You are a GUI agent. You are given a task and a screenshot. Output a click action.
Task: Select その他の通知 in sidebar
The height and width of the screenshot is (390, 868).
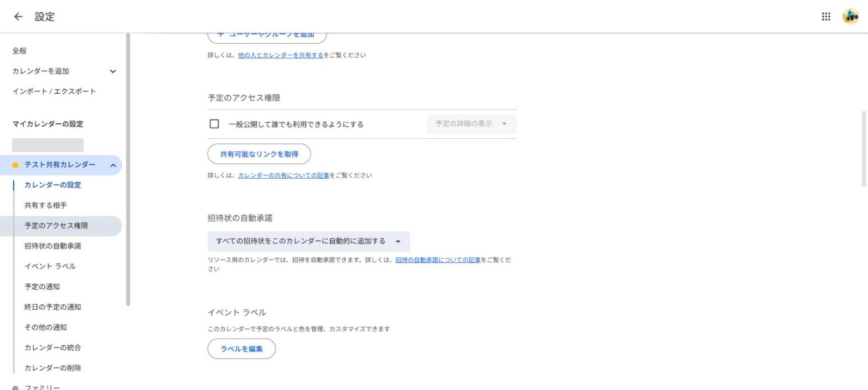tap(45, 327)
